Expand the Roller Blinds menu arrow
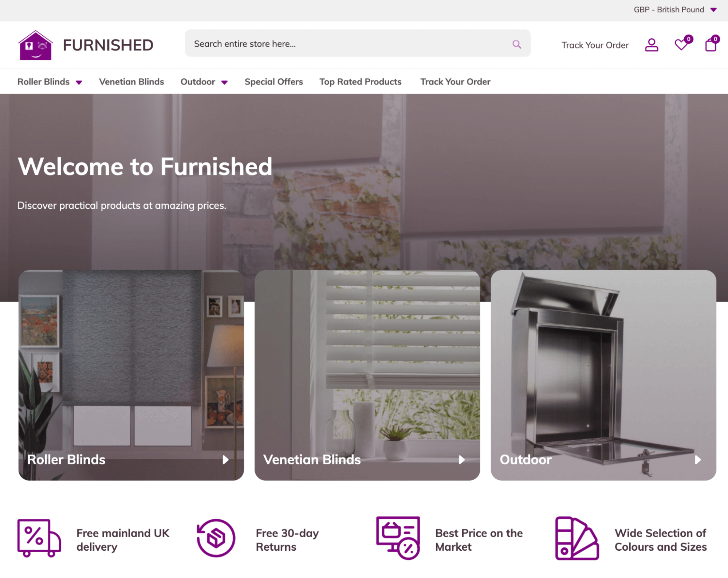 click(x=79, y=83)
